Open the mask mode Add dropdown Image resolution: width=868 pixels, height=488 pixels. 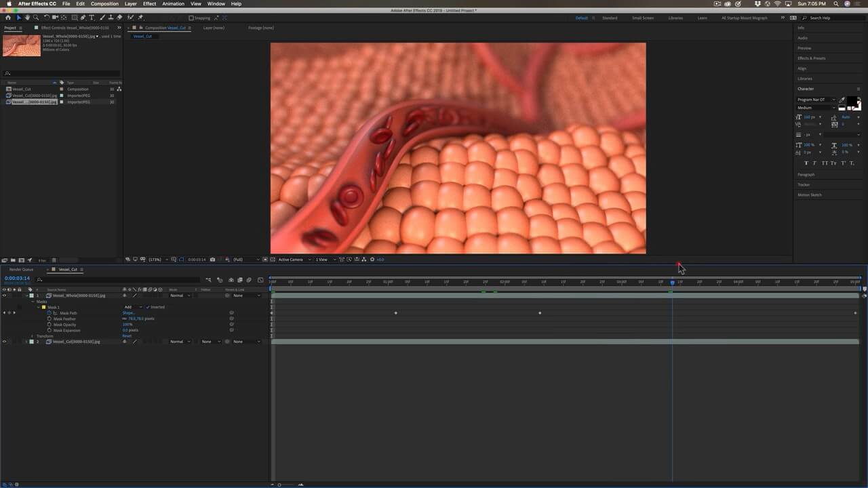132,307
